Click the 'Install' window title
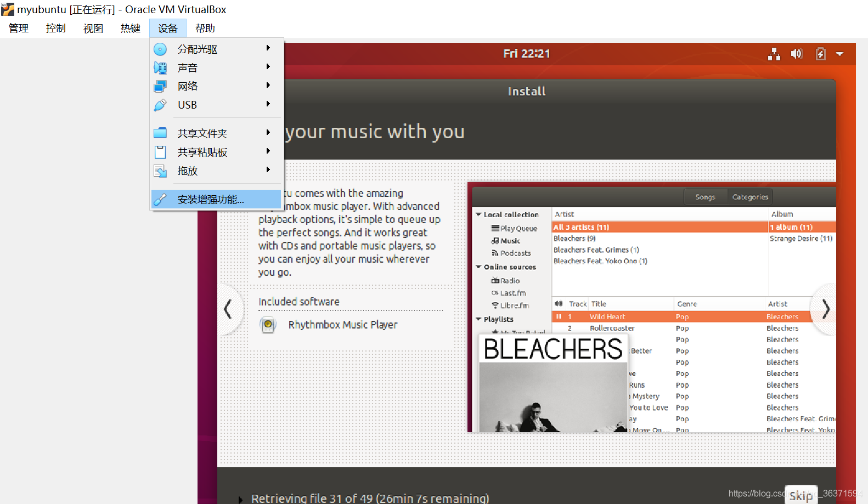Viewport: 868px width, 504px height. [527, 92]
